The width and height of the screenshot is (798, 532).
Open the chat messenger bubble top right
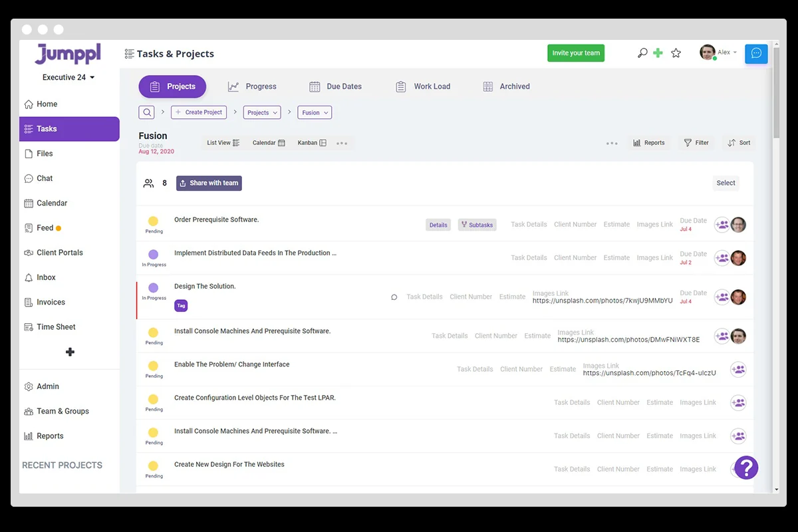pyautogui.click(x=756, y=53)
